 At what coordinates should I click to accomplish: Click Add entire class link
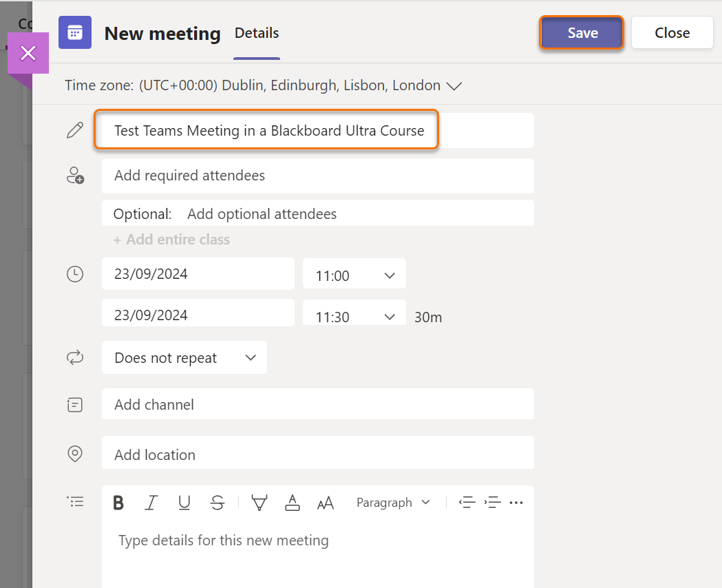pyautogui.click(x=171, y=240)
